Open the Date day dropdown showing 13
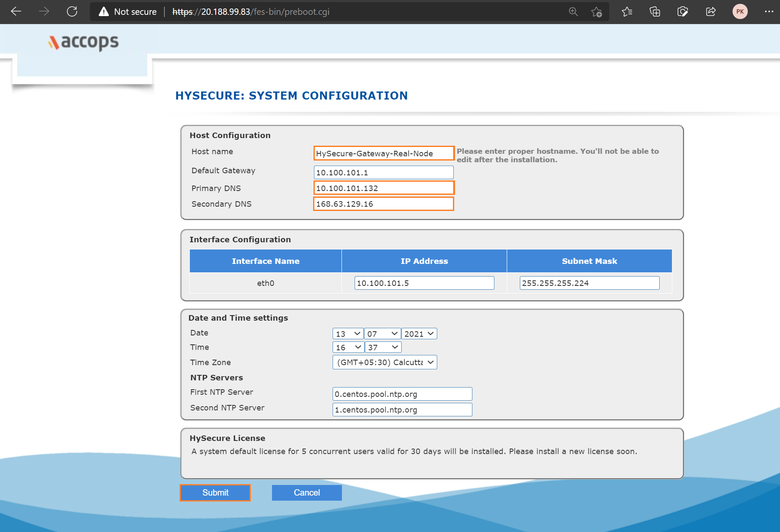The image size is (780, 532). point(348,334)
